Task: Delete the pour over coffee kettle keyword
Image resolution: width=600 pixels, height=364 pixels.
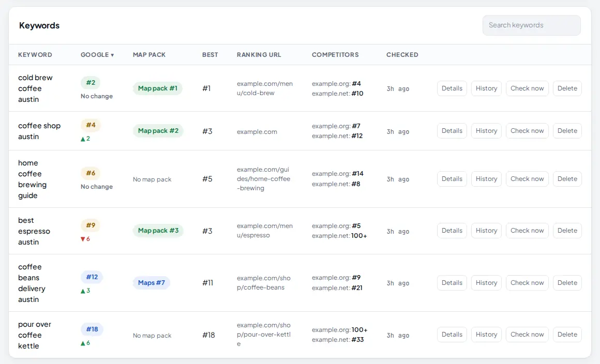Action: click(x=567, y=335)
